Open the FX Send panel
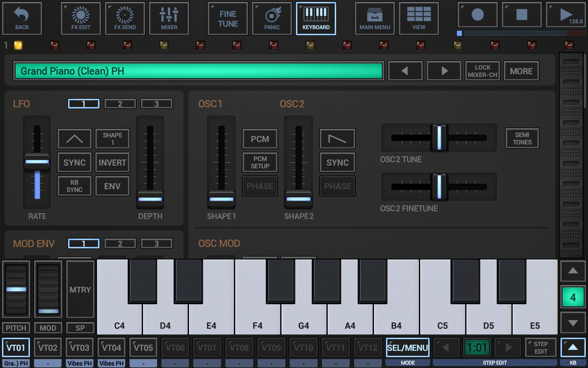Image resolution: width=588 pixels, height=368 pixels. point(125,18)
